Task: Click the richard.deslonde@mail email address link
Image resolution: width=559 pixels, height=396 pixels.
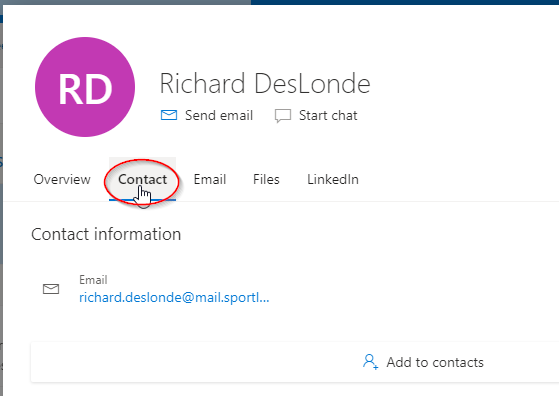Action: point(174,297)
